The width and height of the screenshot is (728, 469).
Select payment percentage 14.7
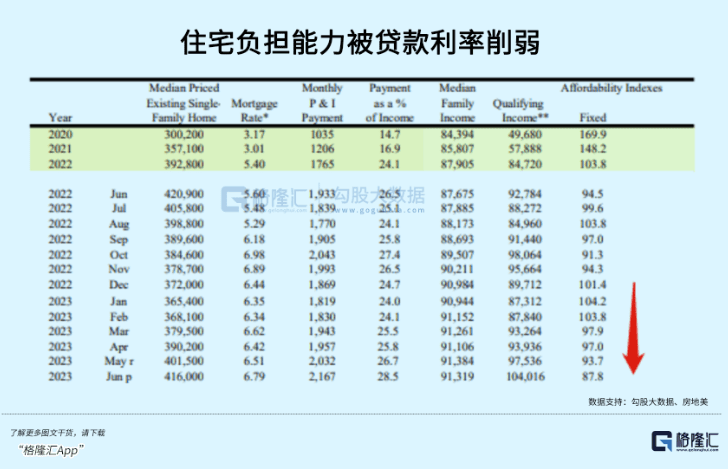pos(390,135)
